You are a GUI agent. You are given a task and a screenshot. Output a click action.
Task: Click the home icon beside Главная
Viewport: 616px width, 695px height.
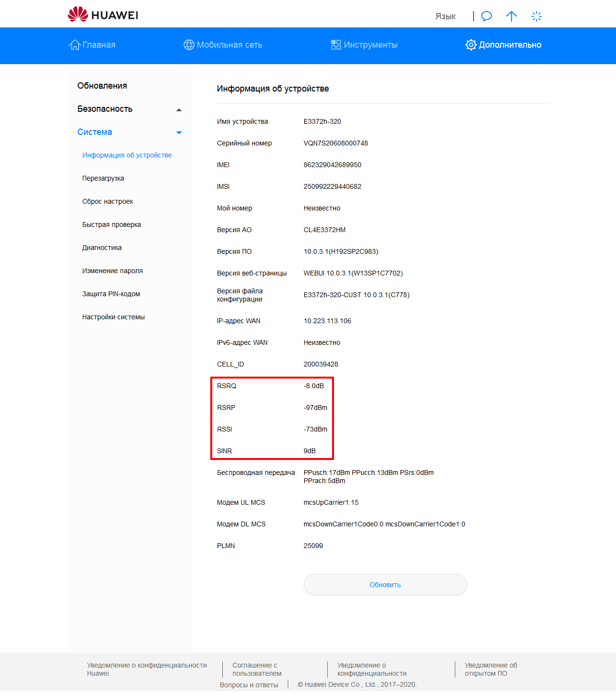(75, 45)
